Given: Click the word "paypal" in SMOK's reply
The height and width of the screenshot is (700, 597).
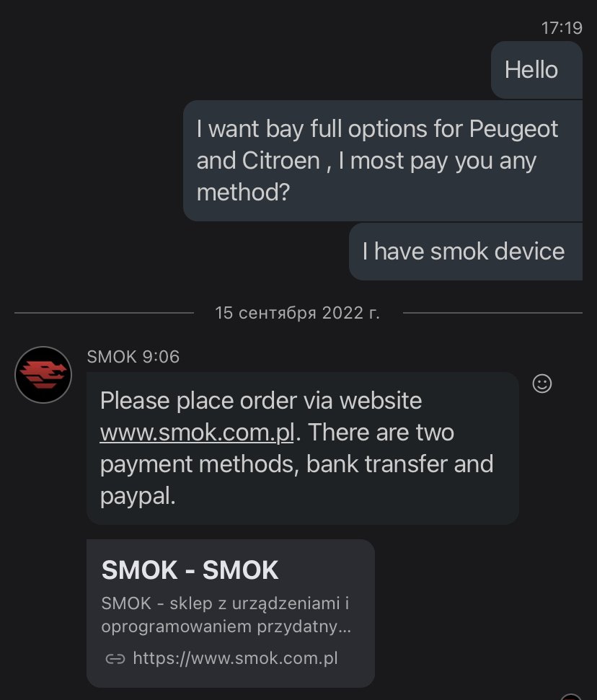Looking at the screenshot, I should coord(137,497).
